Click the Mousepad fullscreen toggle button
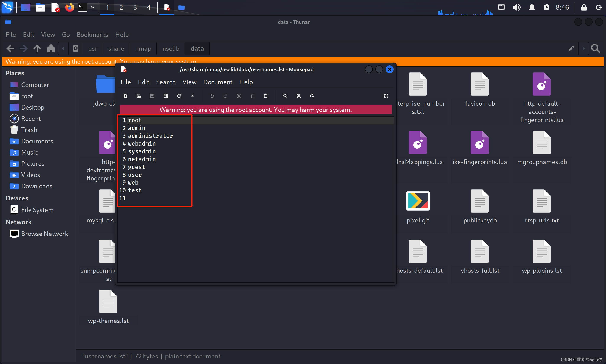 (x=386, y=95)
